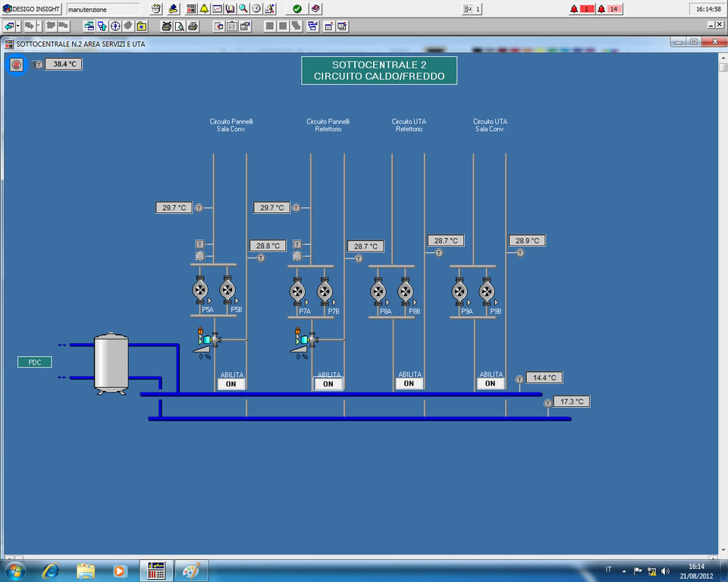Select pump P5B
Viewport: 728px width, 582px height.
(x=227, y=290)
